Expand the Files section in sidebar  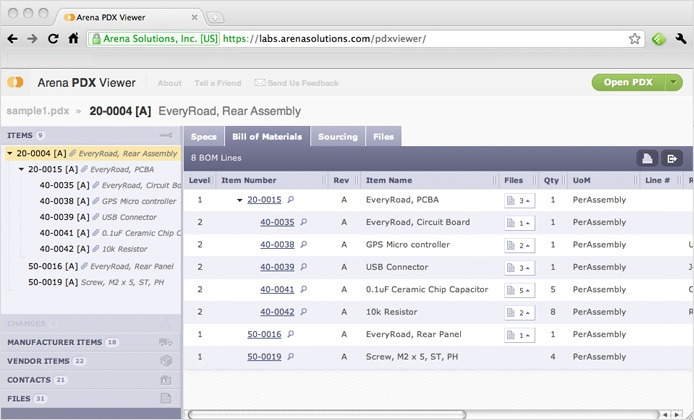point(91,398)
